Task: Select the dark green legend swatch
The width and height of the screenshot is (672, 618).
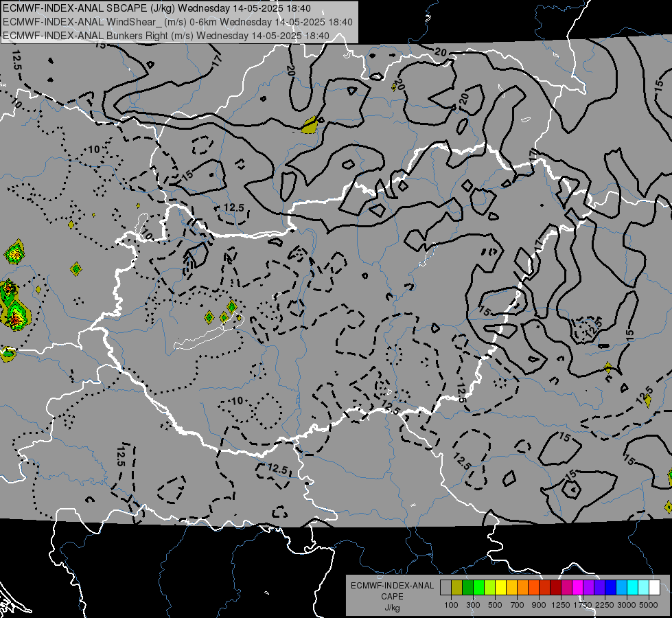Action: point(467,587)
